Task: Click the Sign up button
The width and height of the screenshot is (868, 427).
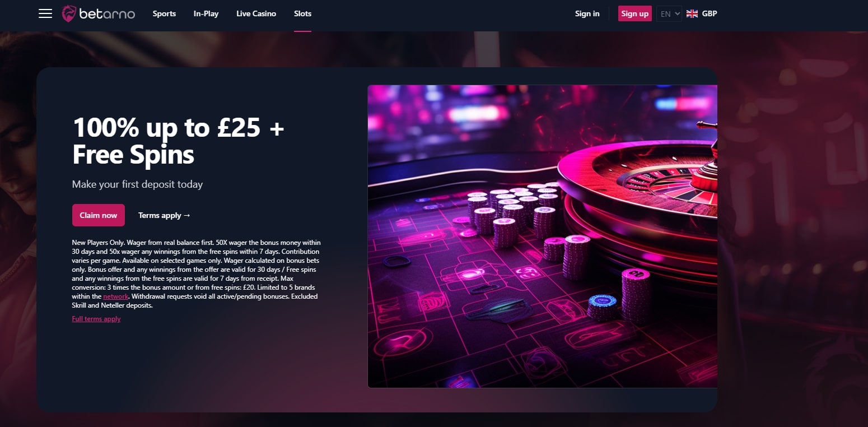Action: click(x=635, y=13)
